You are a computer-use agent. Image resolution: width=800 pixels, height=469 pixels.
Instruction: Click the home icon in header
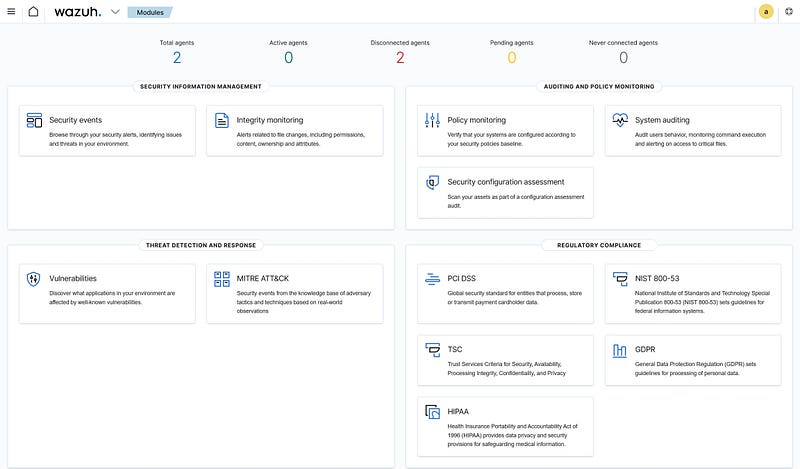tap(33, 12)
